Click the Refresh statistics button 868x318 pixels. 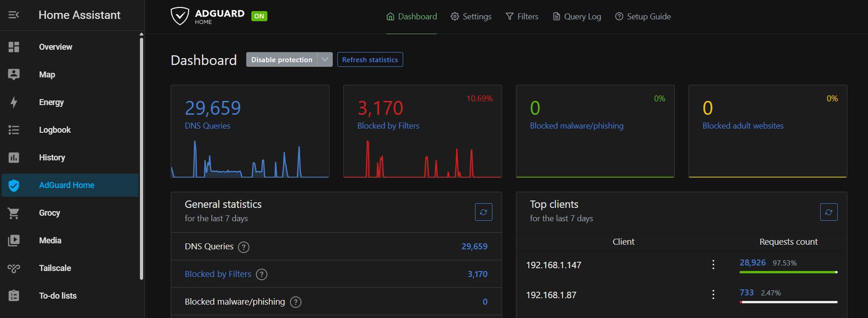pyautogui.click(x=370, y=59)
